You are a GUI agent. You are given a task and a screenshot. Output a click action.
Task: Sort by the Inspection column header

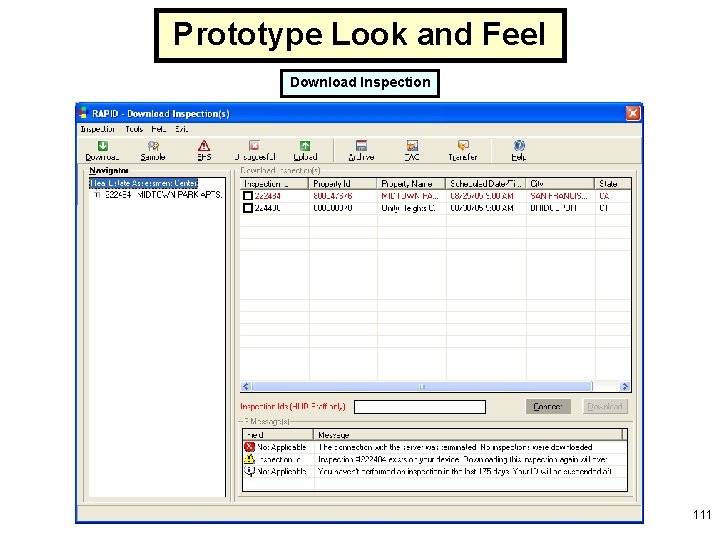coord(274,184)
